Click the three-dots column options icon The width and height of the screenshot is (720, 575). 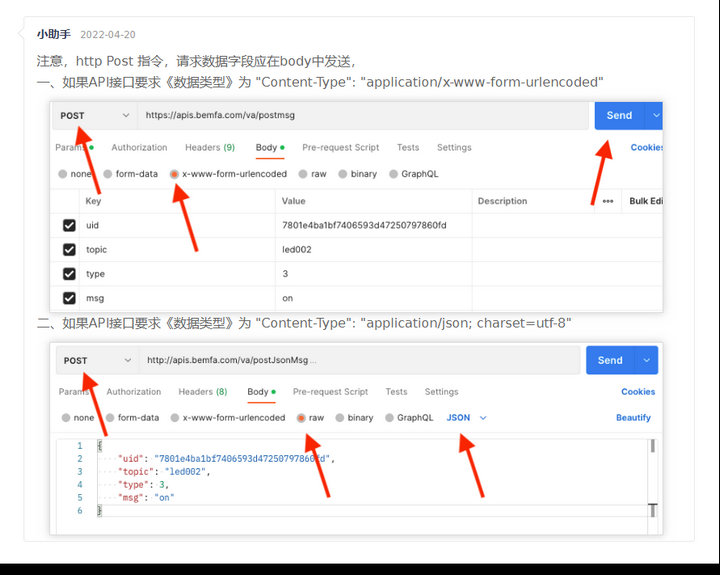pyautogui.click(x=607, y=201)
